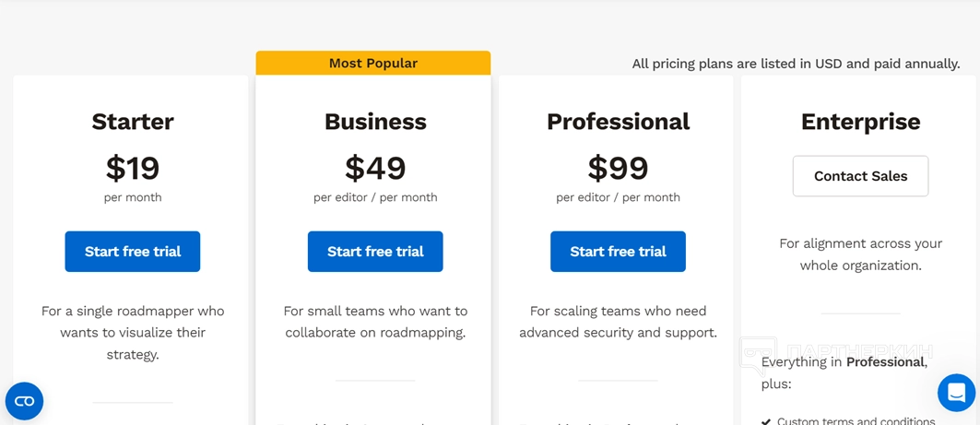The width and height of the screenshot is (980, 425).
Task: Select the Starter plan heading
Action: (133, 122)
